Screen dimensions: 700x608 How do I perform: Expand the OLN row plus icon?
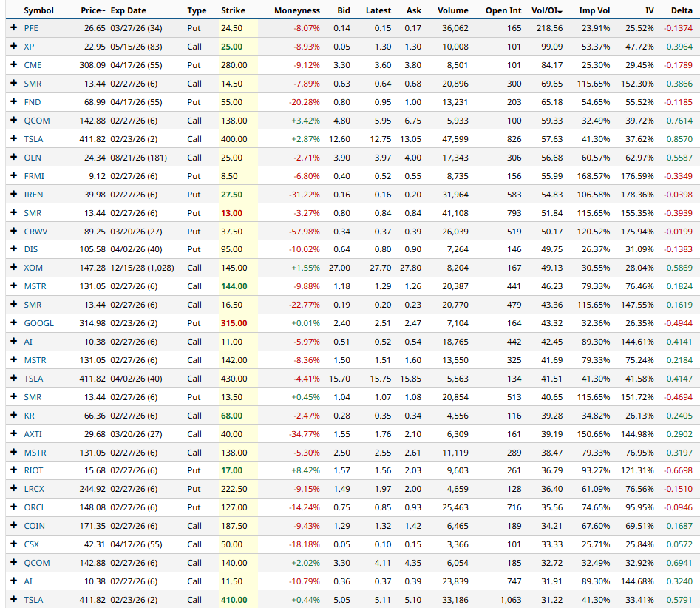14,157
